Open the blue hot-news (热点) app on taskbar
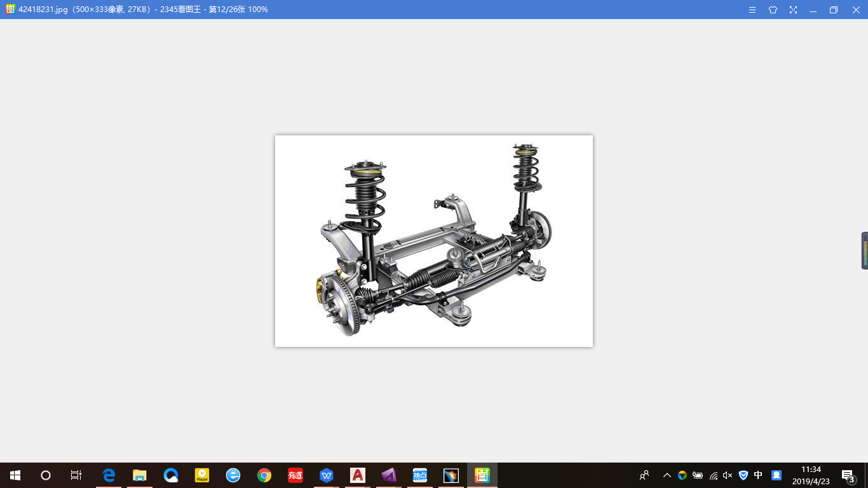 point(420,475)
